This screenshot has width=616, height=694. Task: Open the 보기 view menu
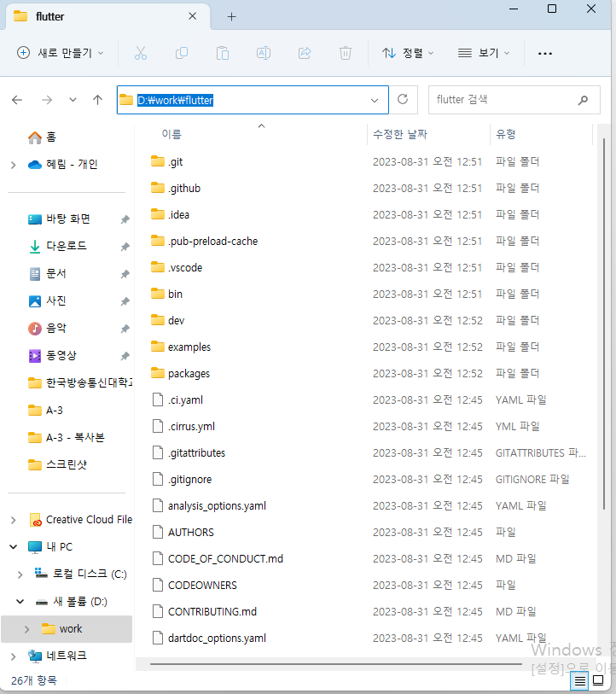(483, 53)
